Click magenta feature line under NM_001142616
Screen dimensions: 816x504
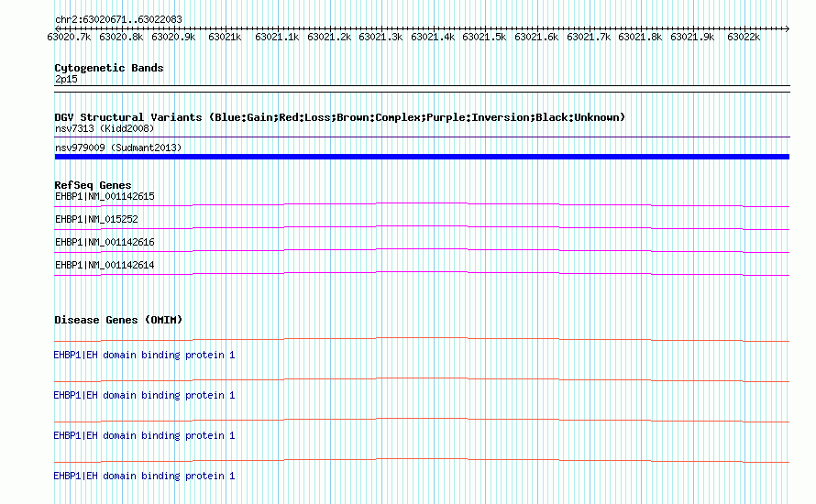pos(422,250)
